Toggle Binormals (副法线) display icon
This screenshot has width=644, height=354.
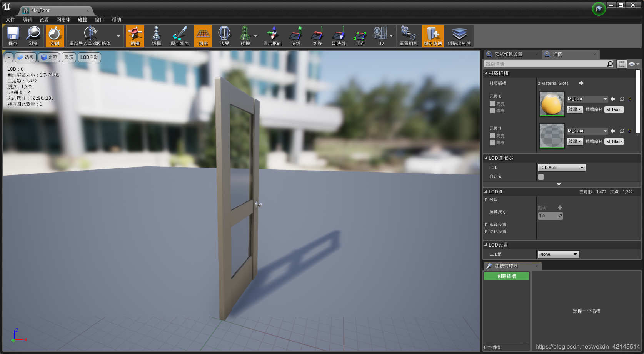point(339,36)
